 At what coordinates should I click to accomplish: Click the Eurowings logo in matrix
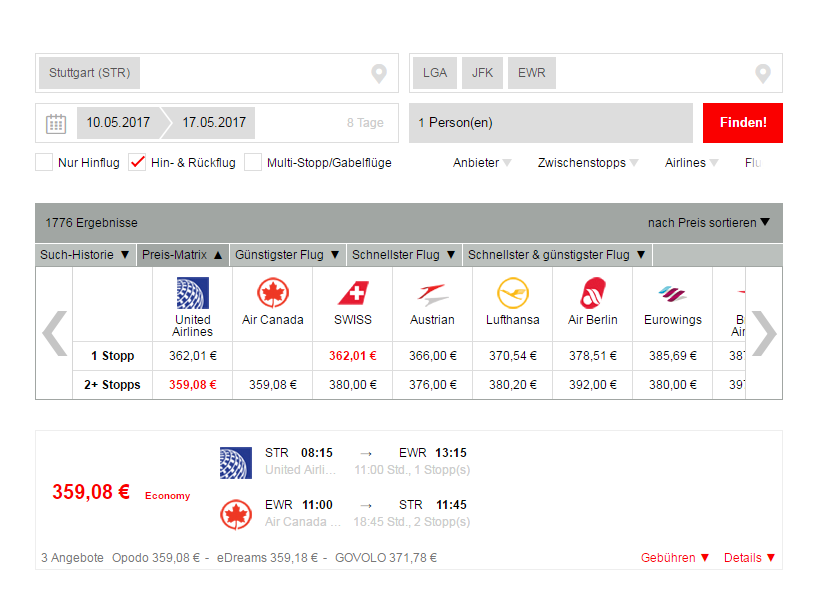tap(673, 294)
